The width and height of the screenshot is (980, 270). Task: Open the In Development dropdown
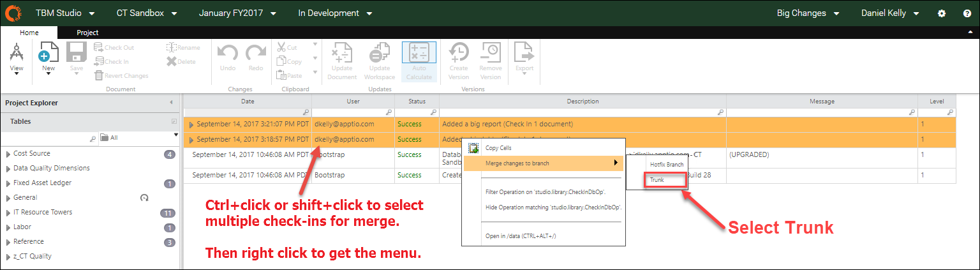[338, 13]
